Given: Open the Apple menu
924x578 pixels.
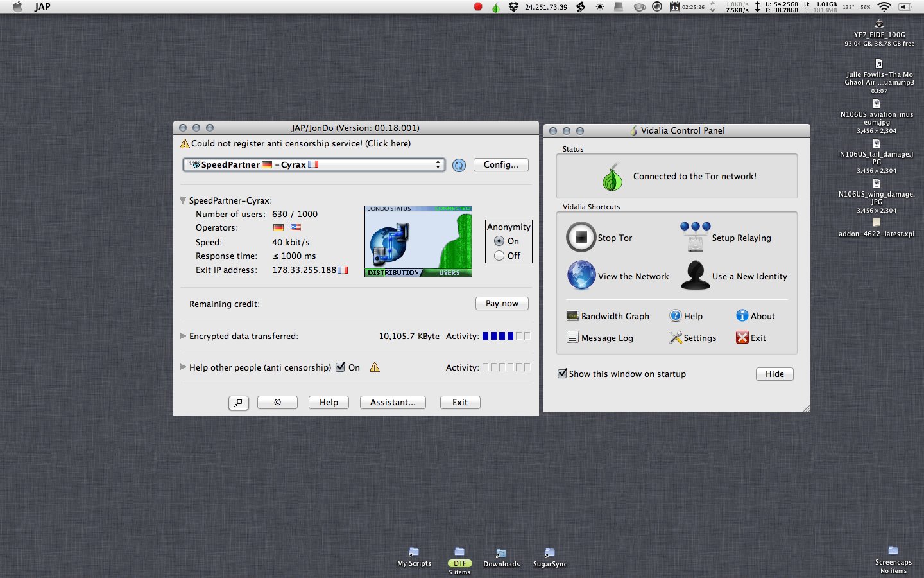Looking at the screenshot, I should click(18, 7).
